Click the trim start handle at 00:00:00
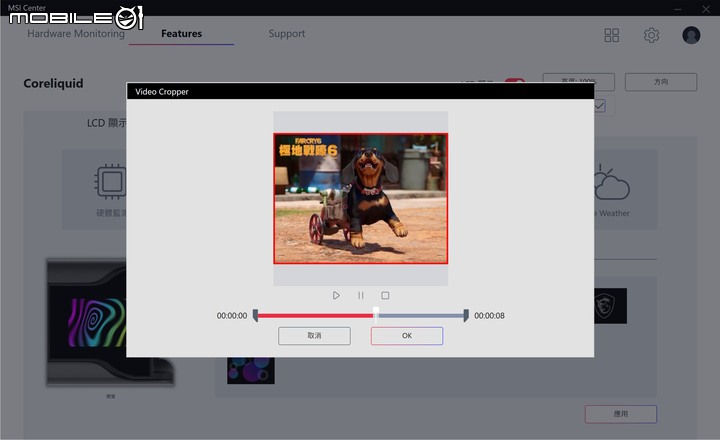 [255, 316]
